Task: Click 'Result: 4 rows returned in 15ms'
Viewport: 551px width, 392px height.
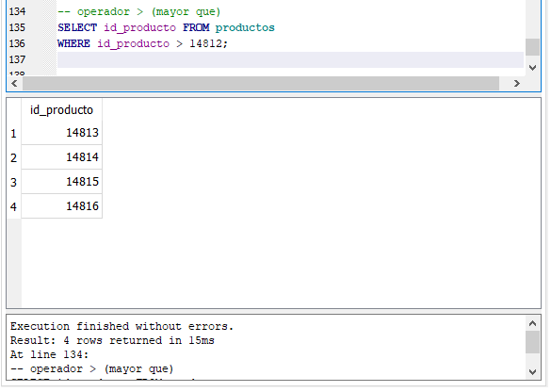Action: pos(112,340)
